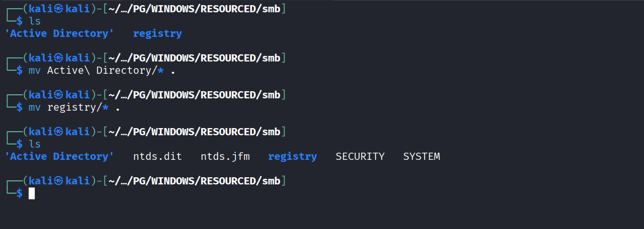Screen dimensions: 644x229
Task: Click the ntds.jfm file name
Action: (225, 157)
